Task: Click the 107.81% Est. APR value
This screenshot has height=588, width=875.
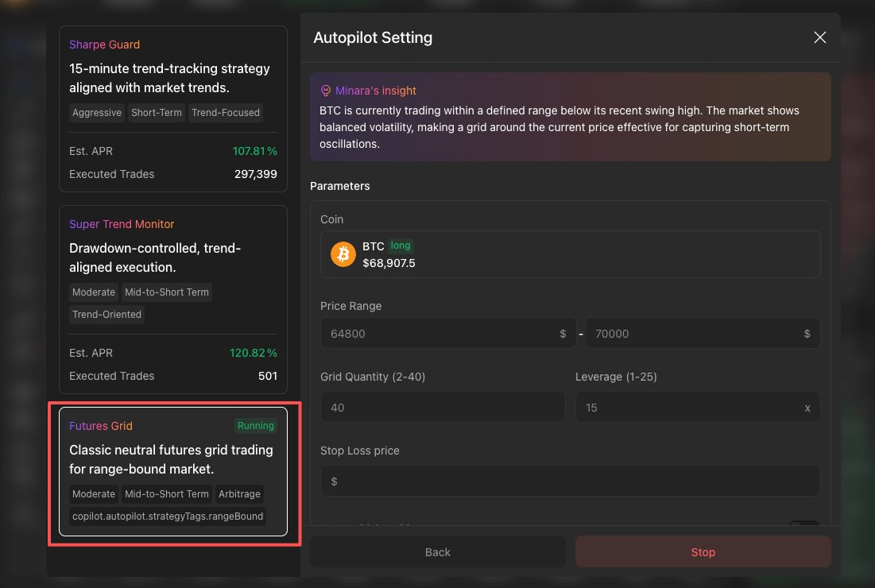Action: (254, 151)
